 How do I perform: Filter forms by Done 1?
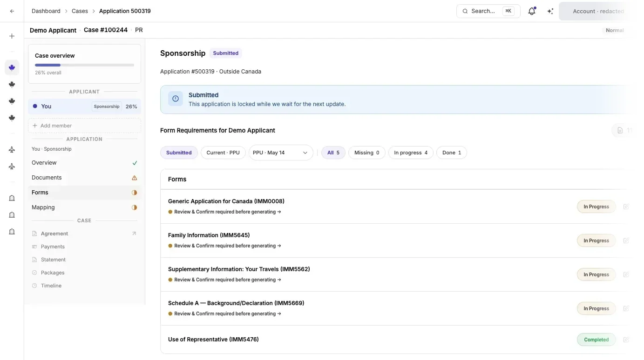coord(452,153)
